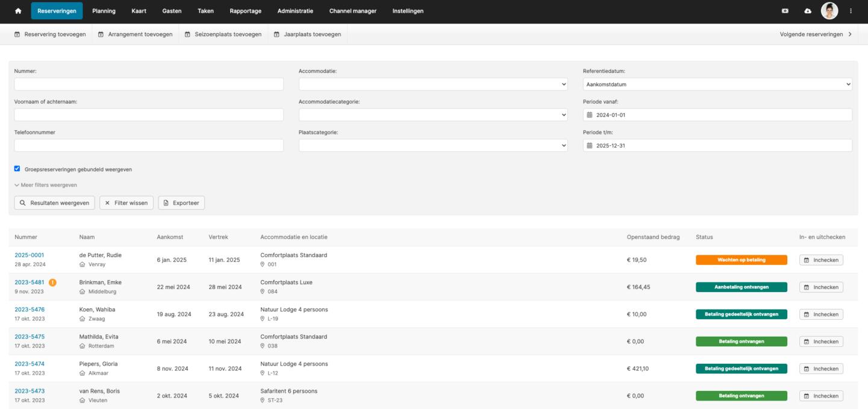Open the Channel manager menu
The image size is (868, 409).
coord(352,11)
